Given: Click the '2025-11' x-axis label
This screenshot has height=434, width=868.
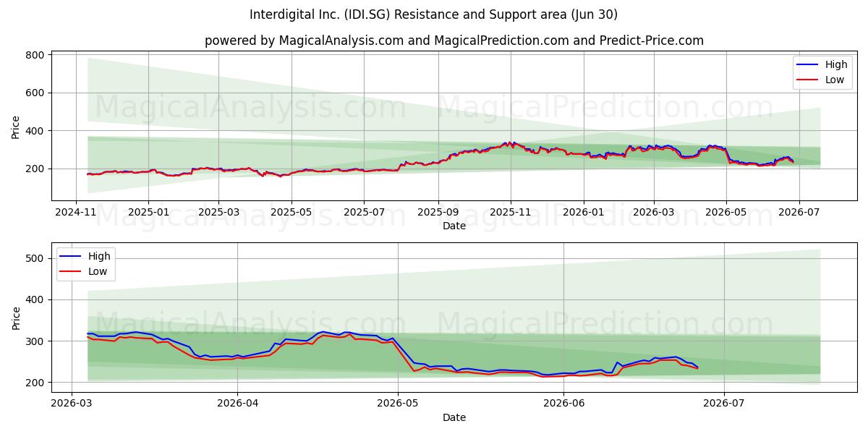Looking at the screenshot, I should pos(510,213).
